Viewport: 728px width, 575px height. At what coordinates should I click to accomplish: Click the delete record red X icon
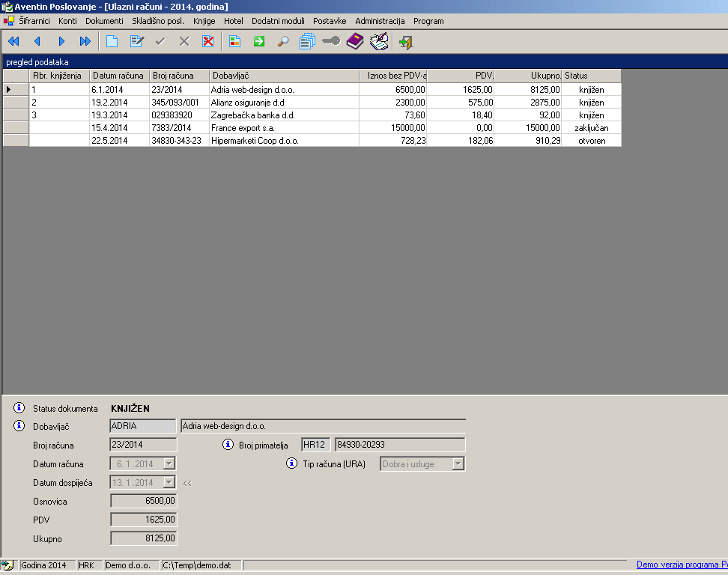click(208, 42)
